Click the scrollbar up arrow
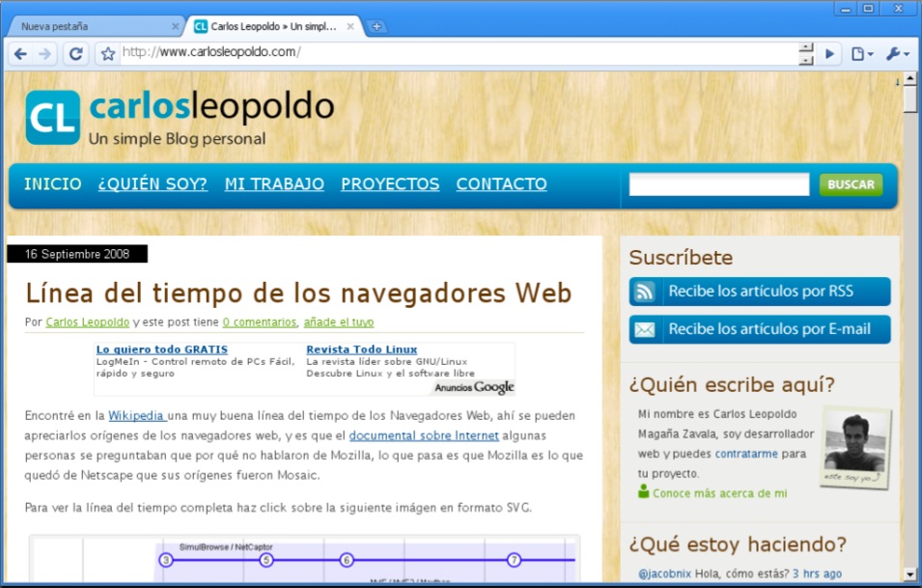 click(910, 78)
